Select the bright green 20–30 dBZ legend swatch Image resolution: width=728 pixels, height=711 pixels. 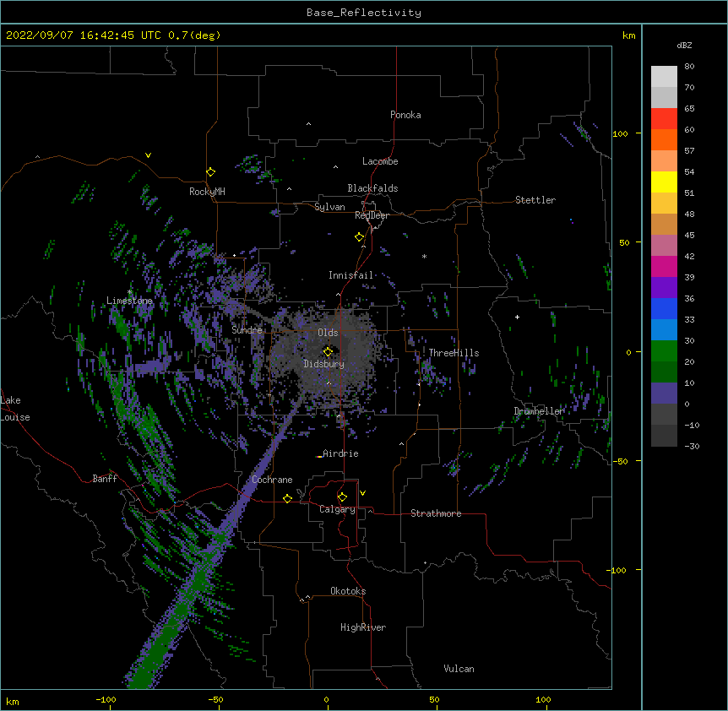664,351
